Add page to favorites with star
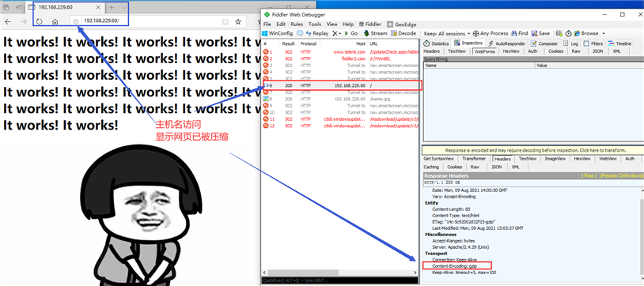 (238, 22)
